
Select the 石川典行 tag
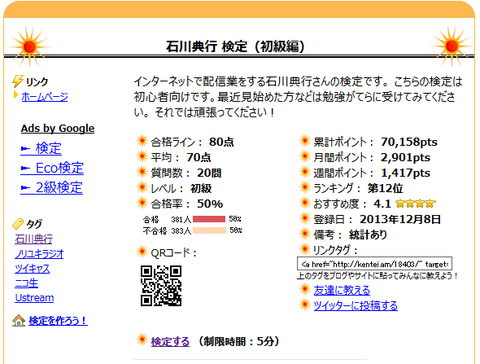tap(34, 239)
